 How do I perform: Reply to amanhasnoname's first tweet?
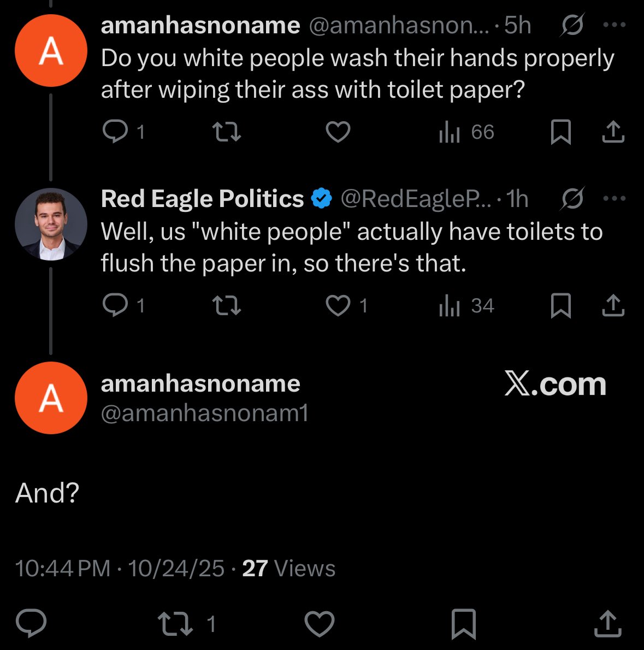(x=115, y=132)
